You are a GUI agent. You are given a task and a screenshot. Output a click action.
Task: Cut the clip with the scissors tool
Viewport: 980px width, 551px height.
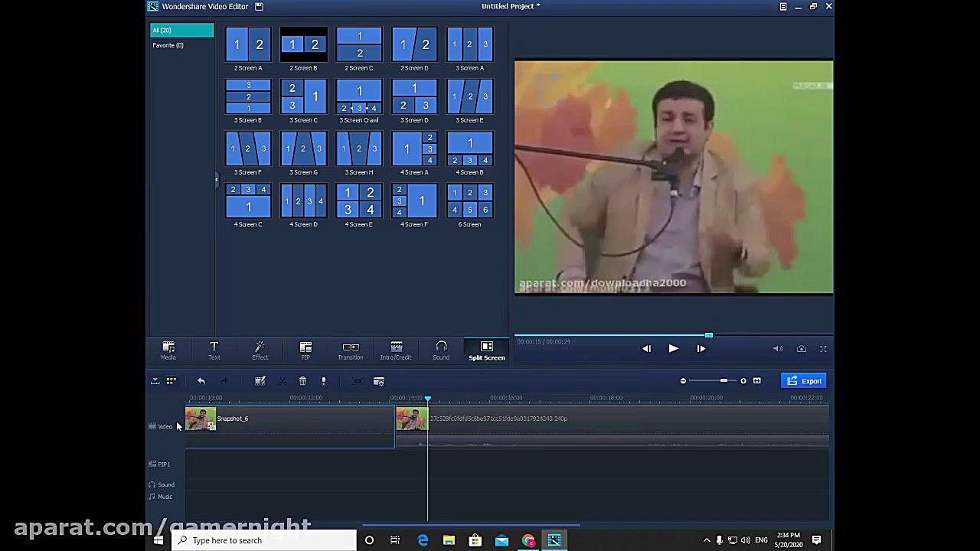pyautogui.click(x=282, y=380)
